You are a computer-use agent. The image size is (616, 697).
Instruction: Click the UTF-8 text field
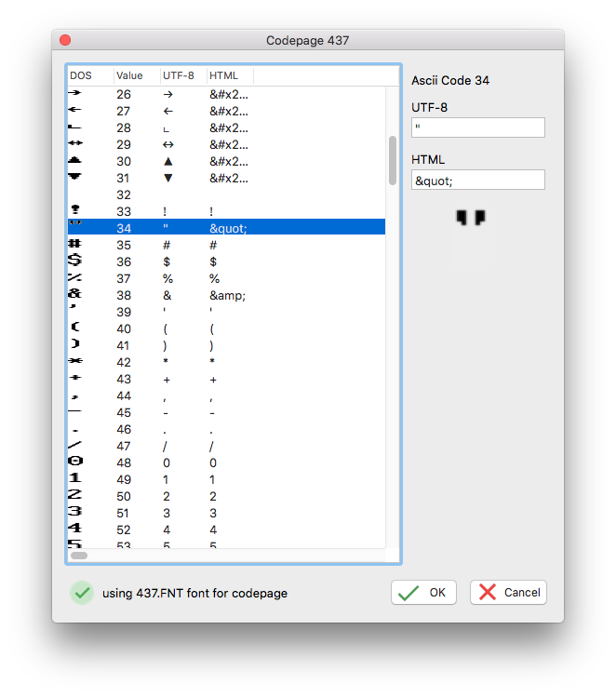[x=478, y=127]
